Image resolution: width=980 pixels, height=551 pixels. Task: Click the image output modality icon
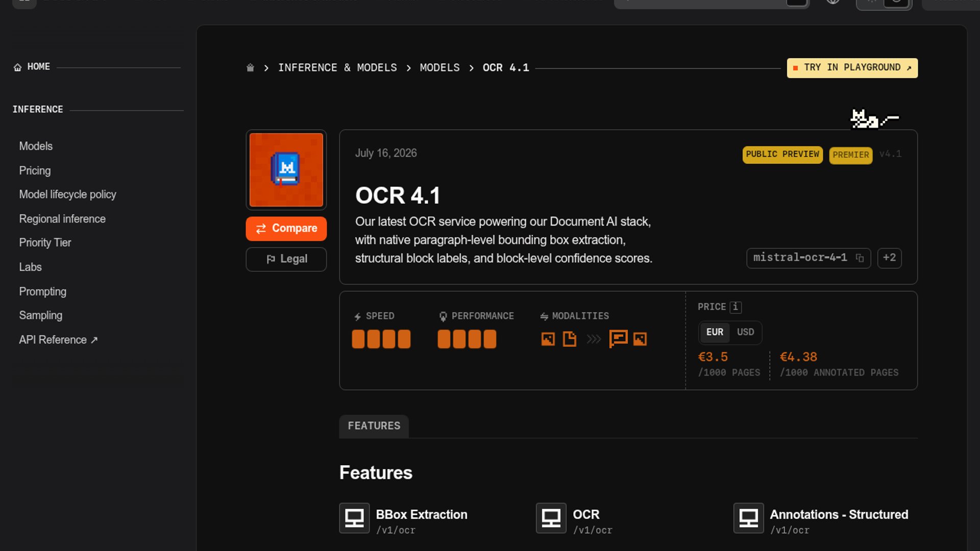click(640, 339)
